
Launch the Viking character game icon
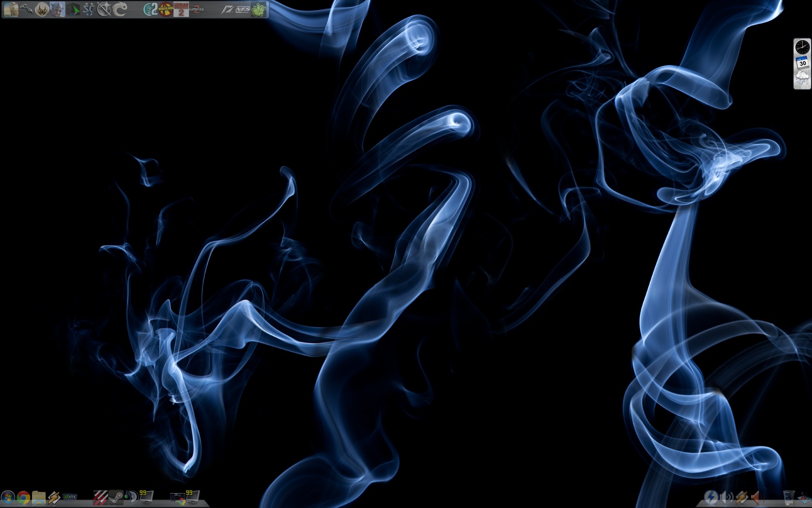pyautogui.click(x=58, y=9)
